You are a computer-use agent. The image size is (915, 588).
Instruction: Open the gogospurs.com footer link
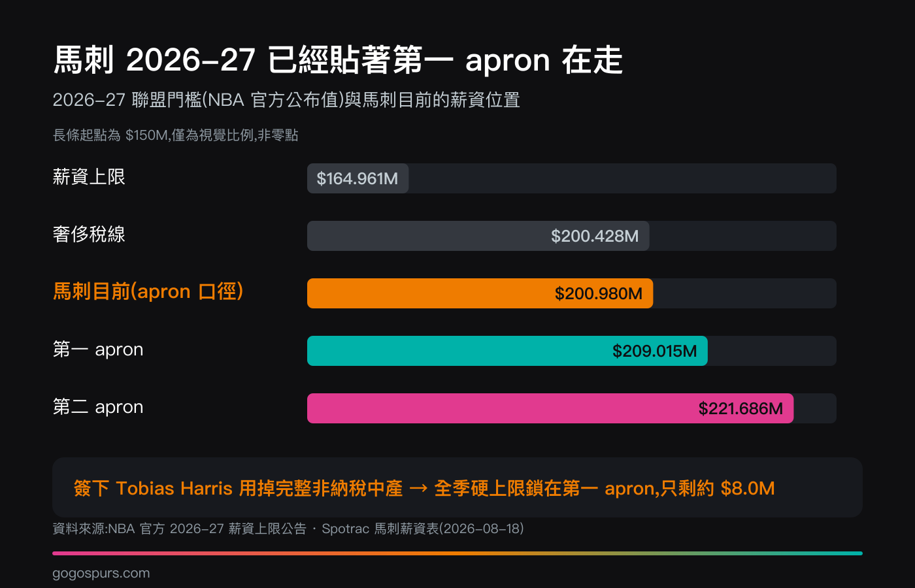[101, 574]
